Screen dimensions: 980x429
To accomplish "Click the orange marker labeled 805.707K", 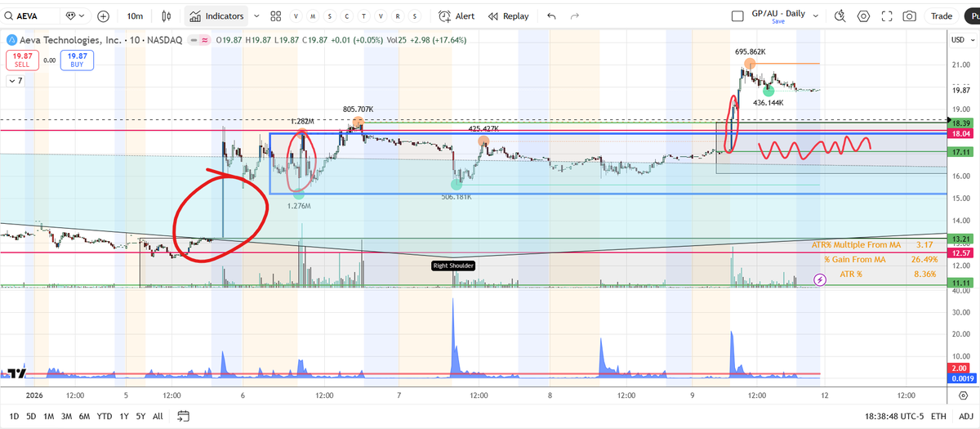I will (357, 123).
